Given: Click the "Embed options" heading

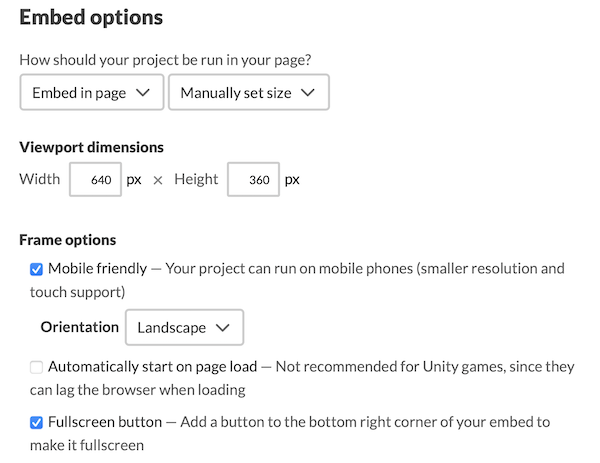Looking at the screenshot, I should coord(91,18).
